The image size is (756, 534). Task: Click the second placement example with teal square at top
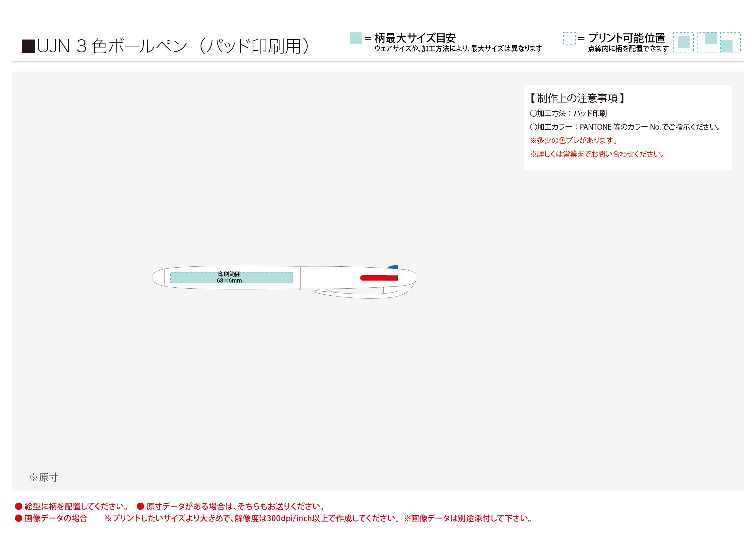coord(707,42)
